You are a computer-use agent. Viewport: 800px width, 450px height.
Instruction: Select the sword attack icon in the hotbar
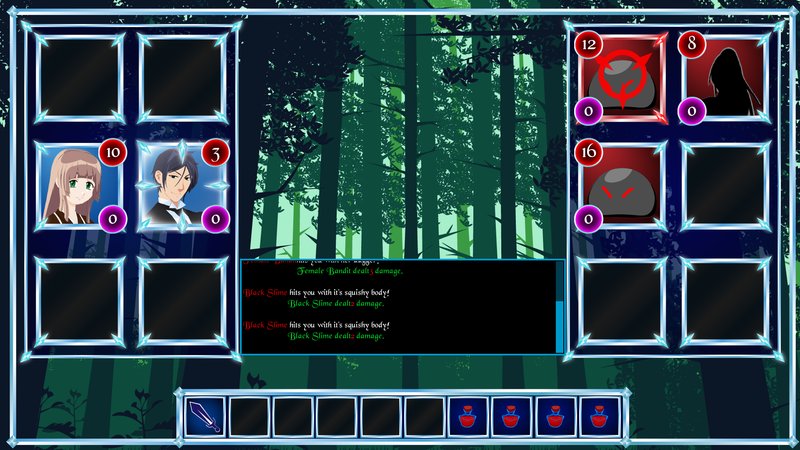click(x=205, y=417)
